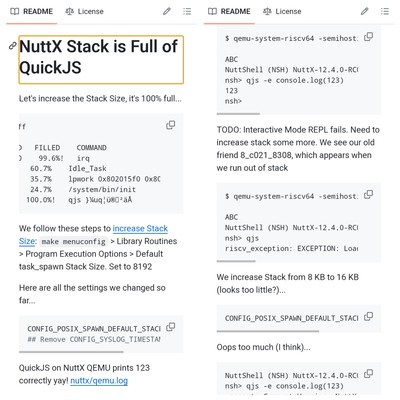Viewport: 400px width, 400px height.
Task: Copy the right pane CONFIG_POSIX_SPAWN code block
Action: coord(368,316)
